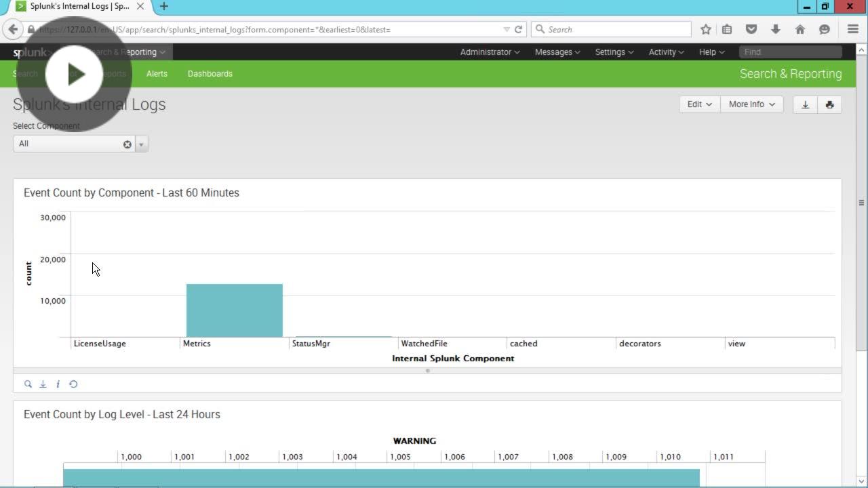This screenshot has width=868, height=488.
Task: Open the Administrator menu
Action: [490, 52]
